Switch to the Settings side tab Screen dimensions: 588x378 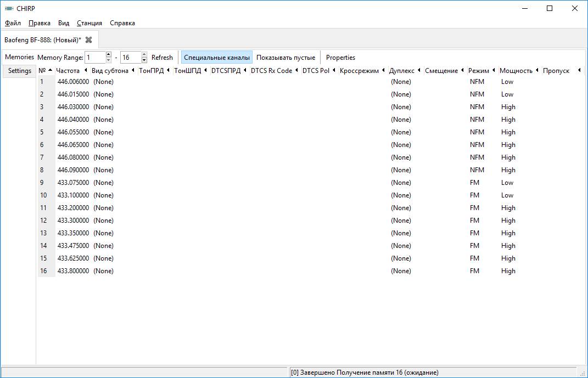[20, 70]
